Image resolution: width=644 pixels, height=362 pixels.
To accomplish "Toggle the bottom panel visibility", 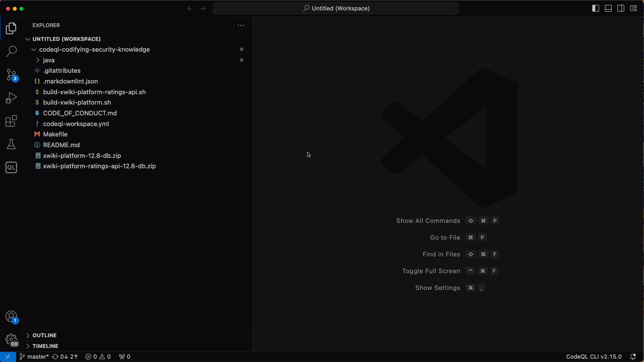I will click(x=608, y=8).
